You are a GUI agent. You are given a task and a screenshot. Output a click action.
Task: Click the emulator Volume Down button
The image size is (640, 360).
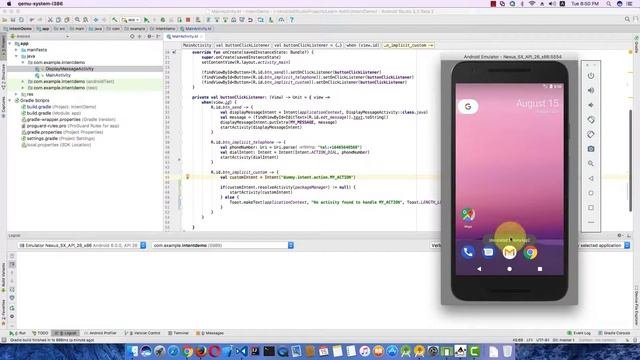click(591, 105)
